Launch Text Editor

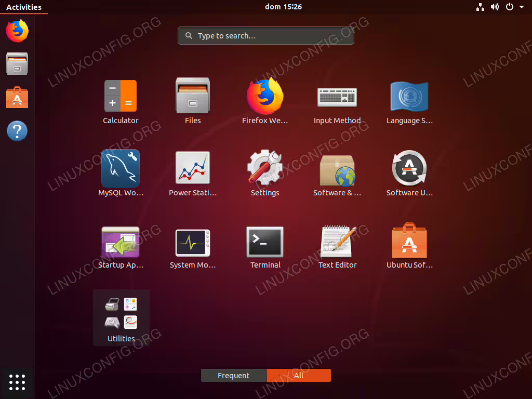click(338, 242)
